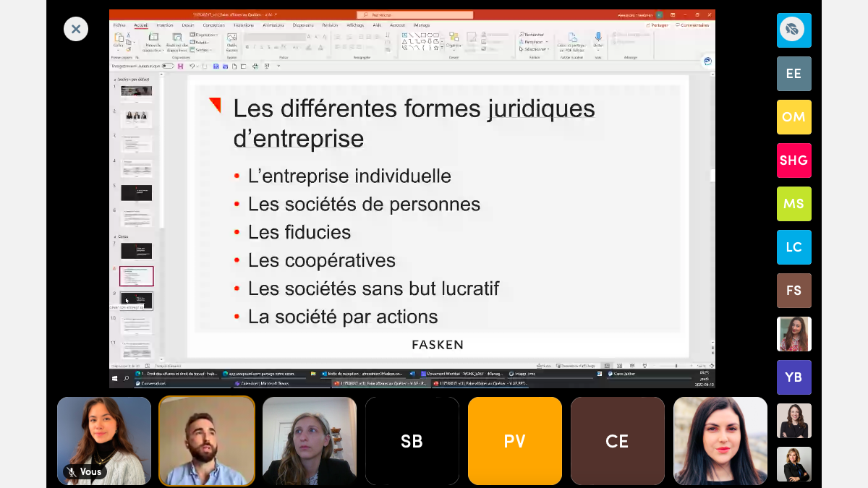The height and width of the screenshot is (488, 868).
Task: Click the blue hidden-eye icon tile
Action: (793, 30)
